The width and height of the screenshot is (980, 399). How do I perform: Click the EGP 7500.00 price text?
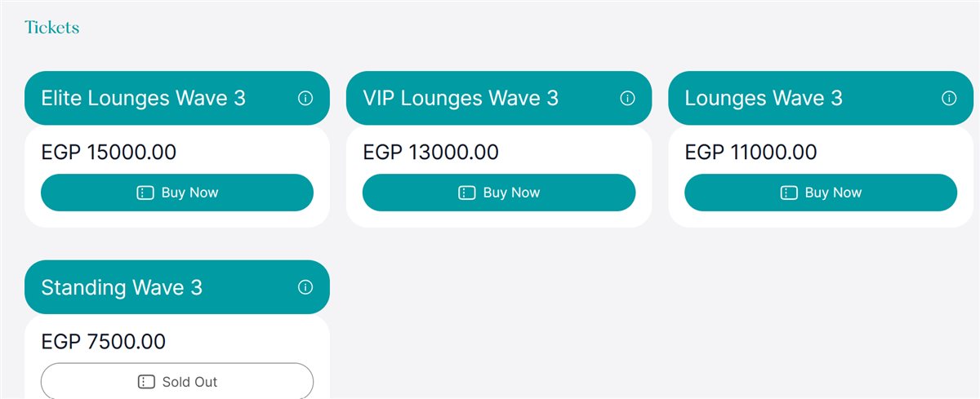(x=104, y=342)
